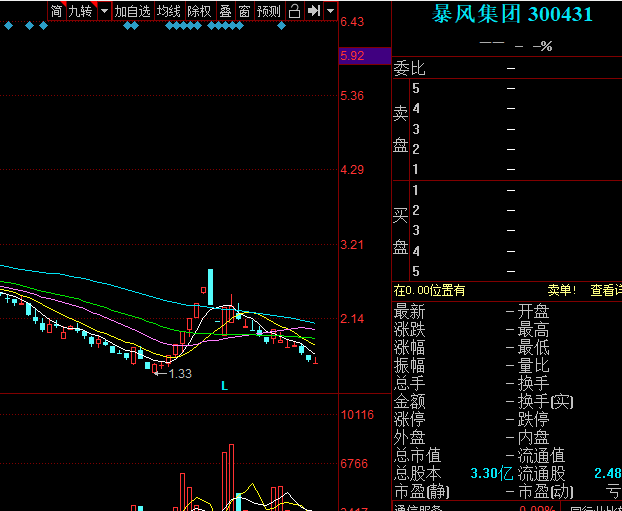Click the 3.30亿 total shares value
The width and height of the screenshot is (622, 511).
(491, 473)
